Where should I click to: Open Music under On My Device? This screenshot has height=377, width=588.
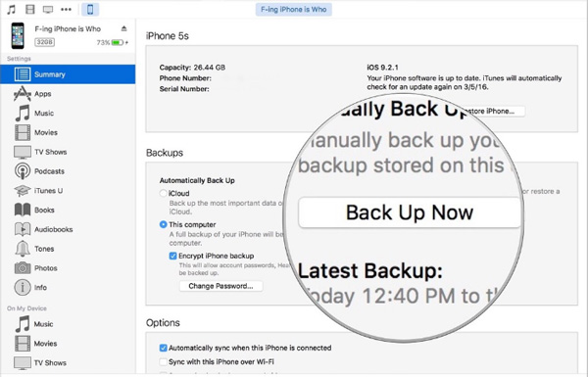point(68,324)
